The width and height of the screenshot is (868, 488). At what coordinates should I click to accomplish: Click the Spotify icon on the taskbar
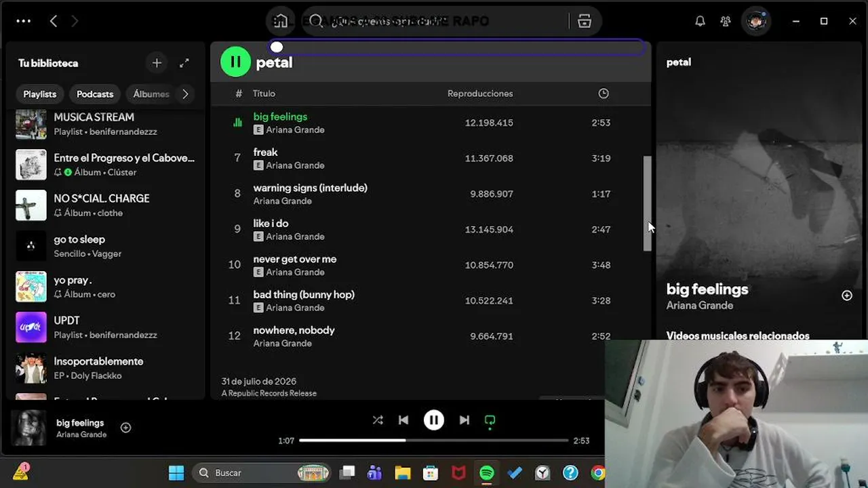point(487,472)
